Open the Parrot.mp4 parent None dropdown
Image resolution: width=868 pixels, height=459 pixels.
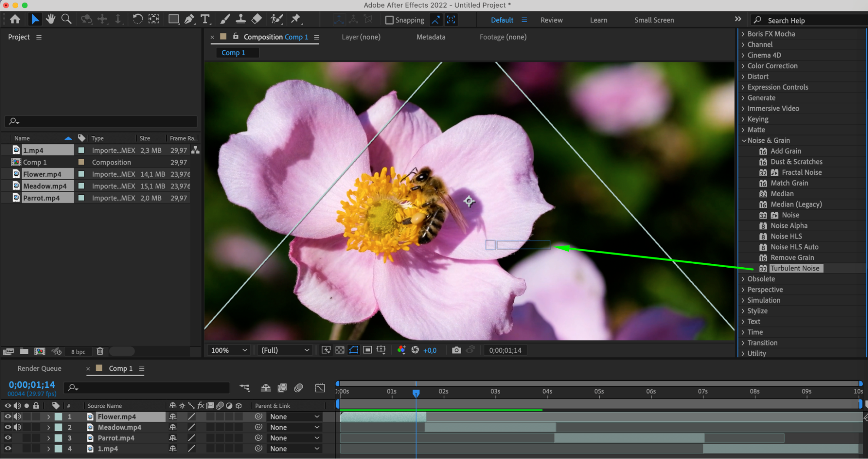pos(294,438)
